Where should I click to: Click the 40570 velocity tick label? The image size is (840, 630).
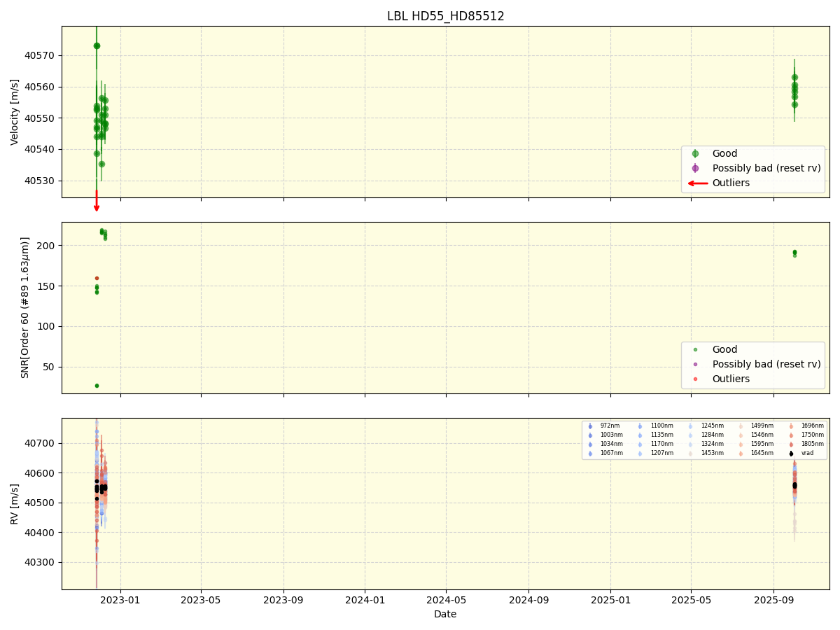pos(41,55)
